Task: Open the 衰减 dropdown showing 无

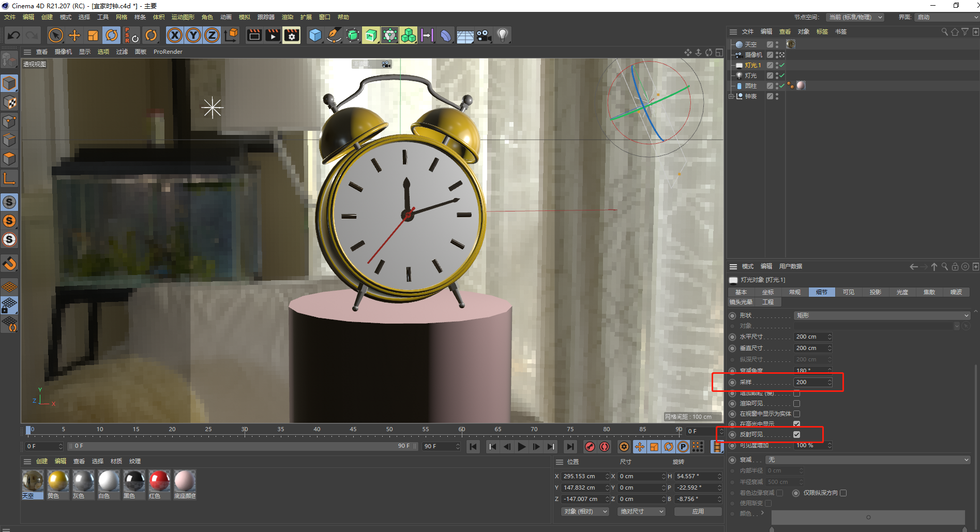Action: [868, 460]
